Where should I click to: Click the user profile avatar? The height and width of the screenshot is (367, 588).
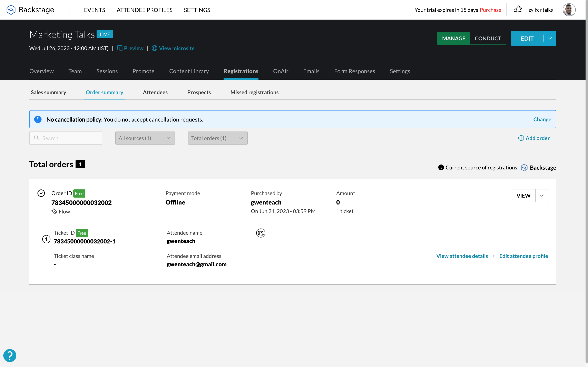tap(569, 10)
